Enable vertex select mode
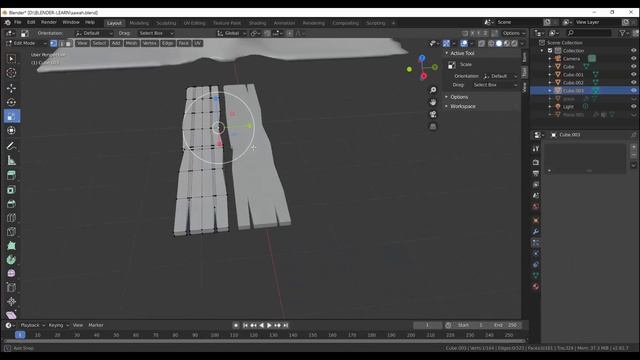The image size is (640, 360). click(x=53, y=43)
